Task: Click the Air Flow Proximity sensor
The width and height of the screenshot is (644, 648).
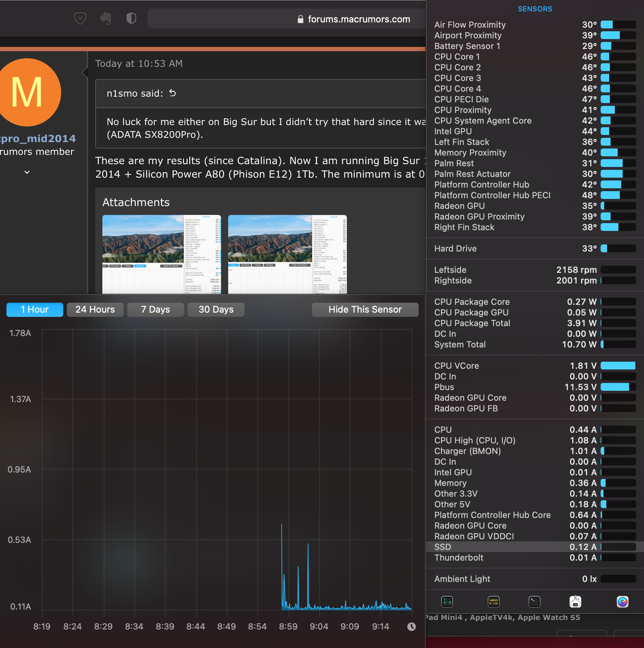Action: point(535,25)
